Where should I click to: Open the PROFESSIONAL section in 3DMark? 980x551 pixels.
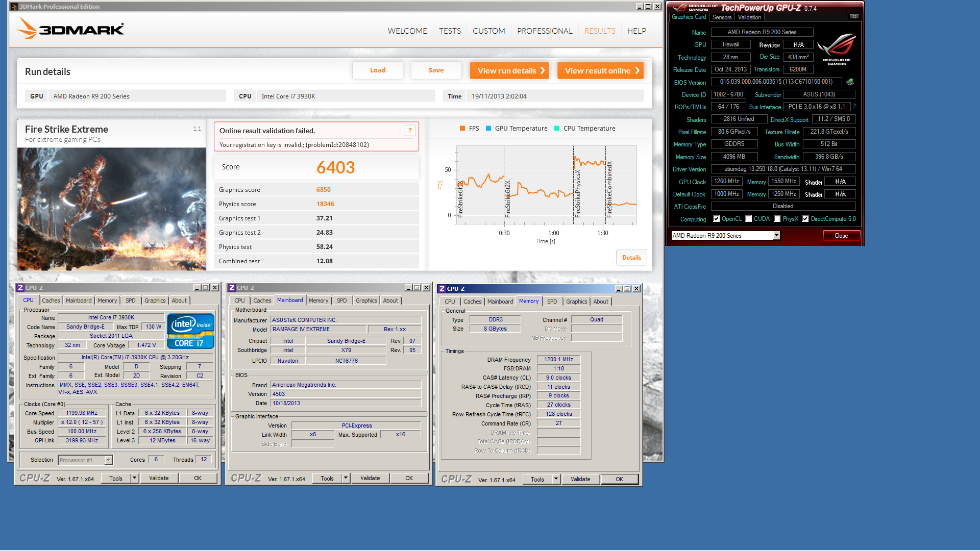(x=545, y=31)
